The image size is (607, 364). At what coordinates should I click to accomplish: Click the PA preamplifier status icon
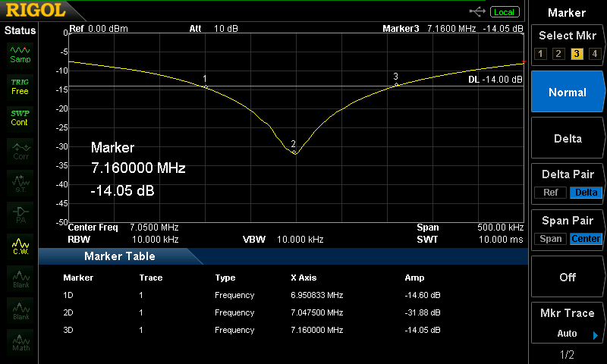(x=20, y=215)
